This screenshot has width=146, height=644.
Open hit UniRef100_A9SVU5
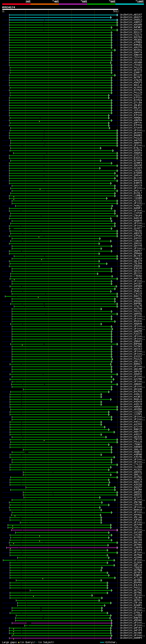pyautogui.click(x=131, y=30)
